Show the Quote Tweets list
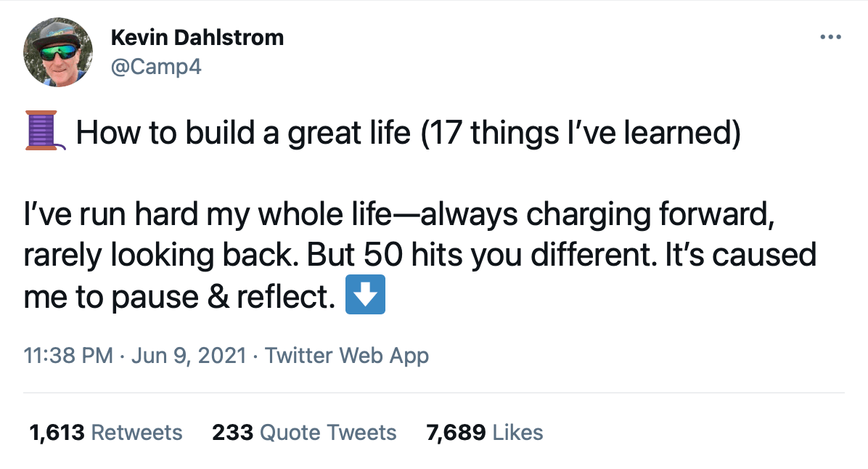This screenshot has width=868, height=469. pos(328,433)
